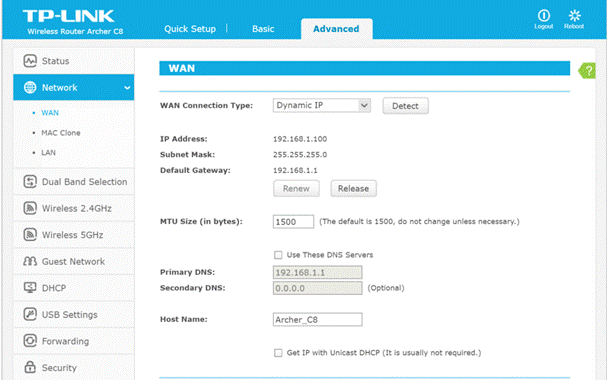Click the Renew button
The image size is (607, 380).
pyautogui.click(x=296, y=188)
